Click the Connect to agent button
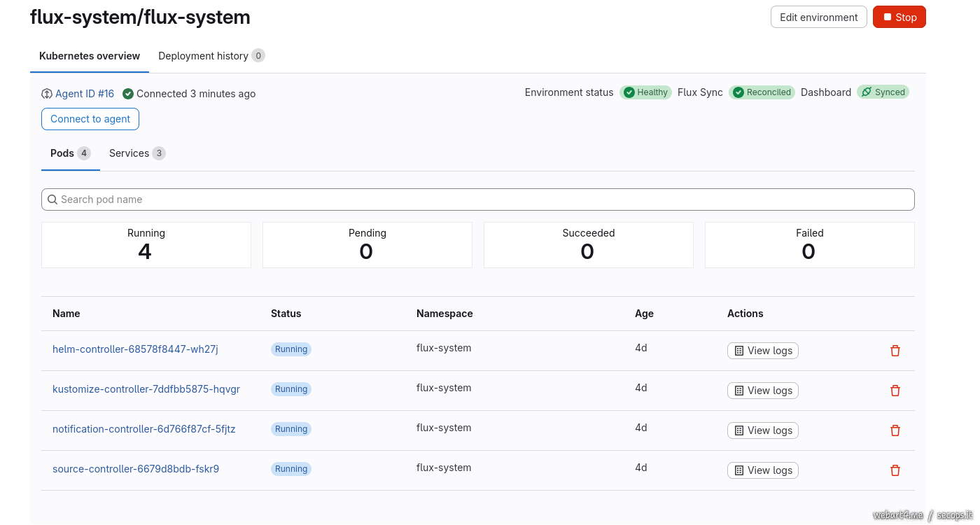The height and width of the screenshot is (525, 980). tap(90, 119)
